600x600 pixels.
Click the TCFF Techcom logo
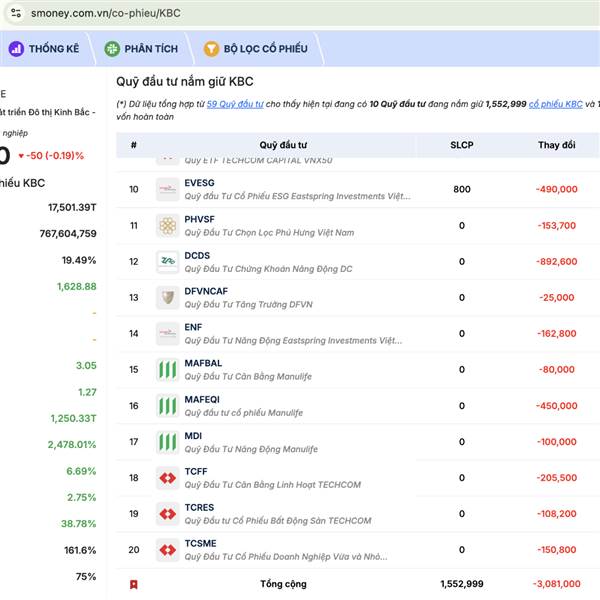pos(168,478)
